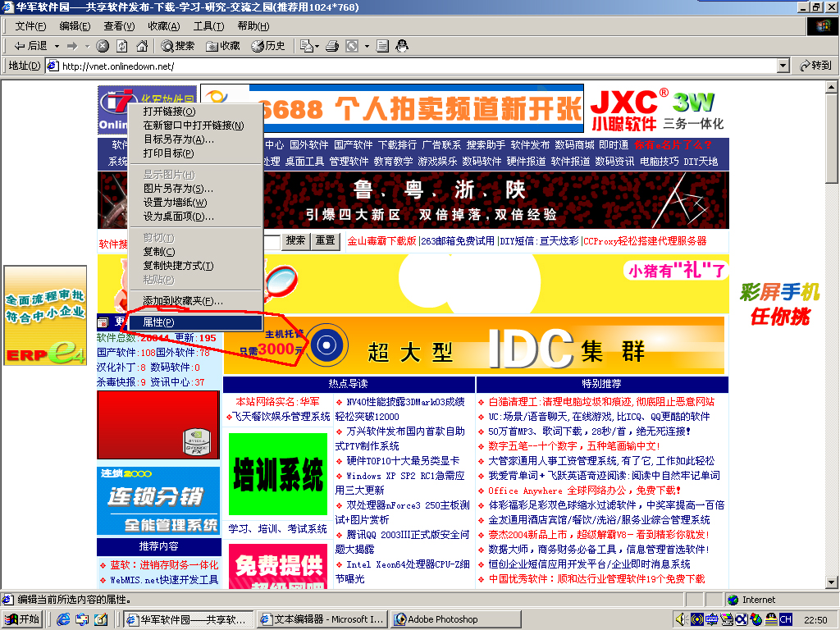Screen dimensions: 840x630
Task: Click the vertical scrollbar down arrow
Action: click(x=832, y=582)
